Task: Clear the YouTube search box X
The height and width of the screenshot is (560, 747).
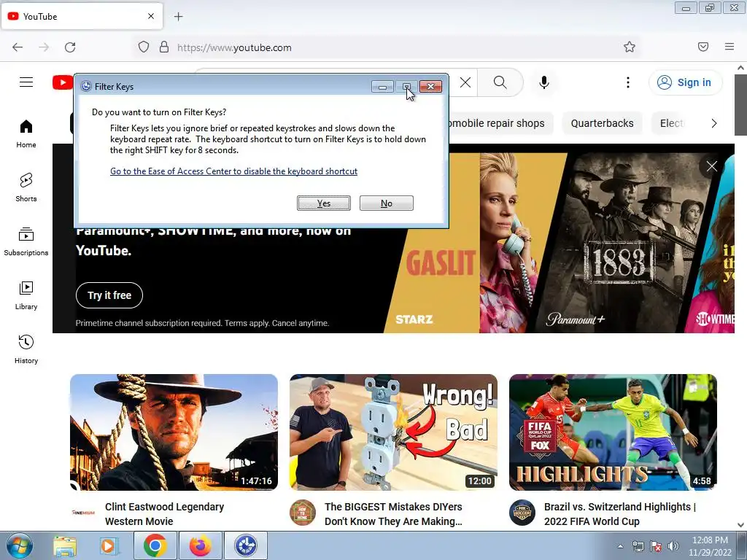Action: pyautogui.click(x=465, y=82)
